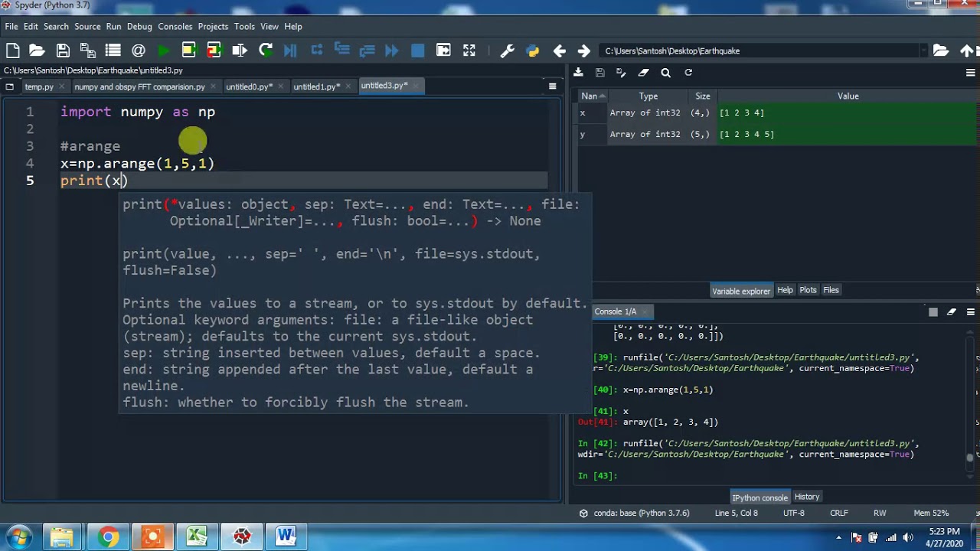Search variables magnifier icon
This screenshot has width=980, height=551.
point(665,73)
